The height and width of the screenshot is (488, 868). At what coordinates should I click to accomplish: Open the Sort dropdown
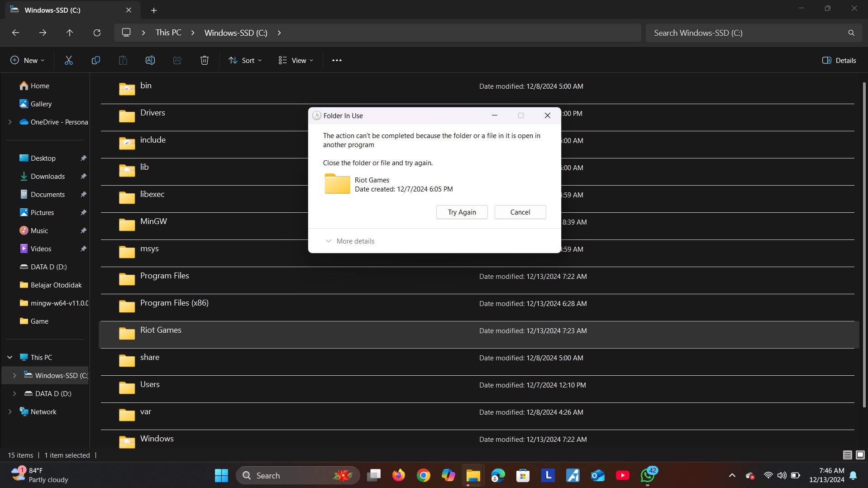(245, 60)
